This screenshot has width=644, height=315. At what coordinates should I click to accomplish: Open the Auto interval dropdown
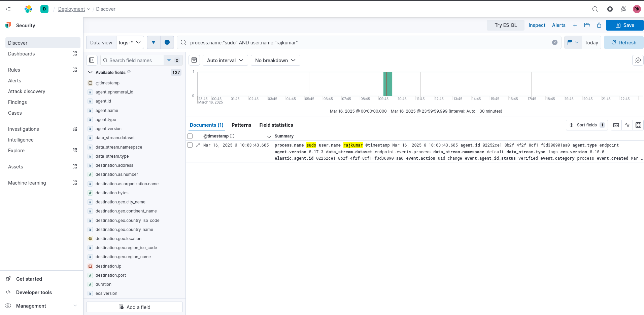click(x=225, y=60)
